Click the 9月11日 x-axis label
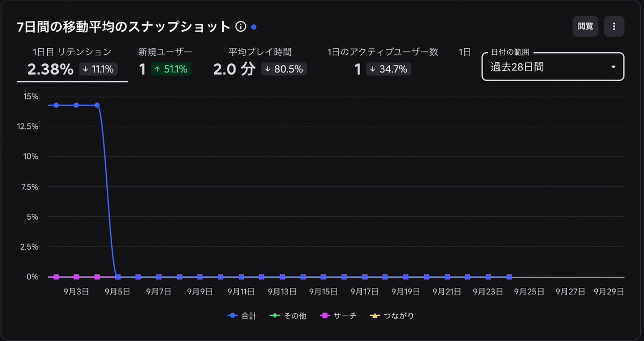 240,291
